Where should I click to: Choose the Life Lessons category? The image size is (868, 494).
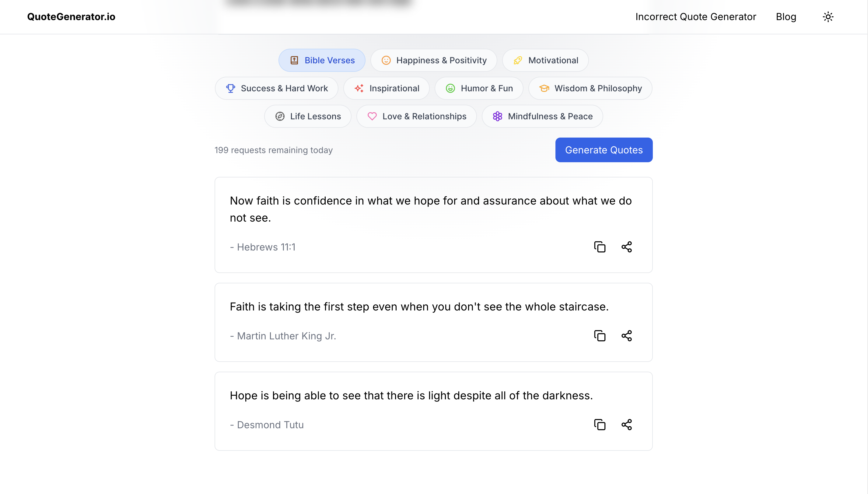click(307, 116)
